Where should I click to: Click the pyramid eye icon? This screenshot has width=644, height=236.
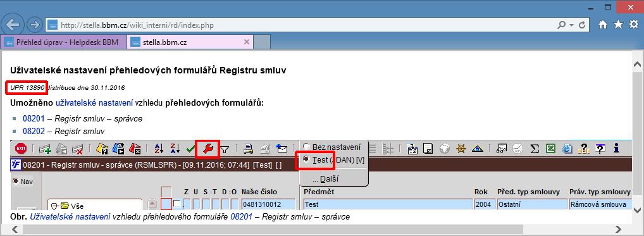477,149
